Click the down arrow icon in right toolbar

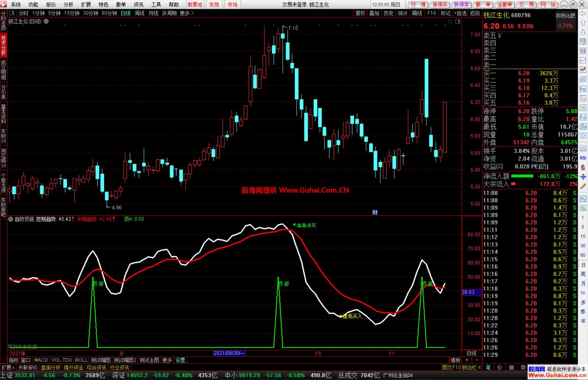click(583, 32)
